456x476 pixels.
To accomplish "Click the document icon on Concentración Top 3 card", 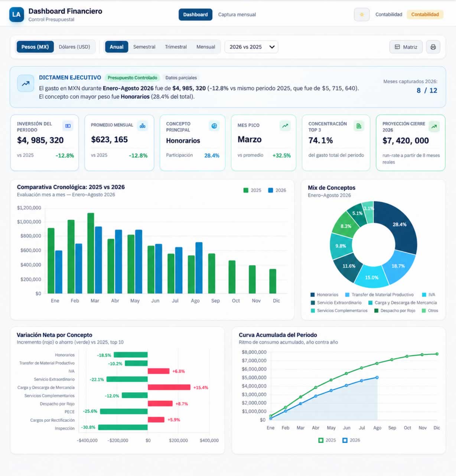I will point(359,126).
